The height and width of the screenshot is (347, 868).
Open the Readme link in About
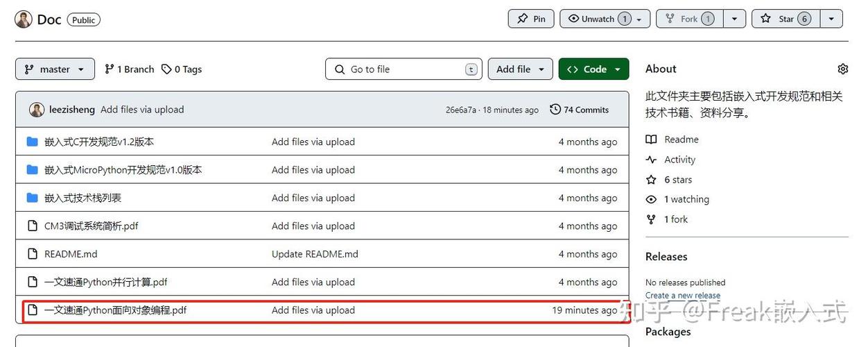pos(681,139)
